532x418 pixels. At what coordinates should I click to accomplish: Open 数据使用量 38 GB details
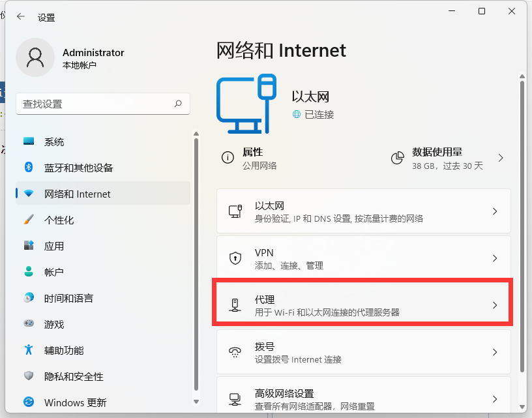[x=448, y=158]
